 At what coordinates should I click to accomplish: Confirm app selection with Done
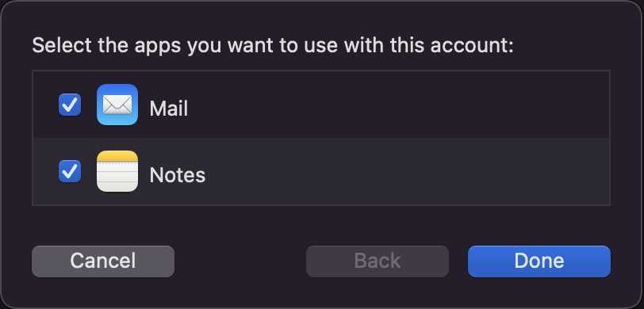pos(539,261)
